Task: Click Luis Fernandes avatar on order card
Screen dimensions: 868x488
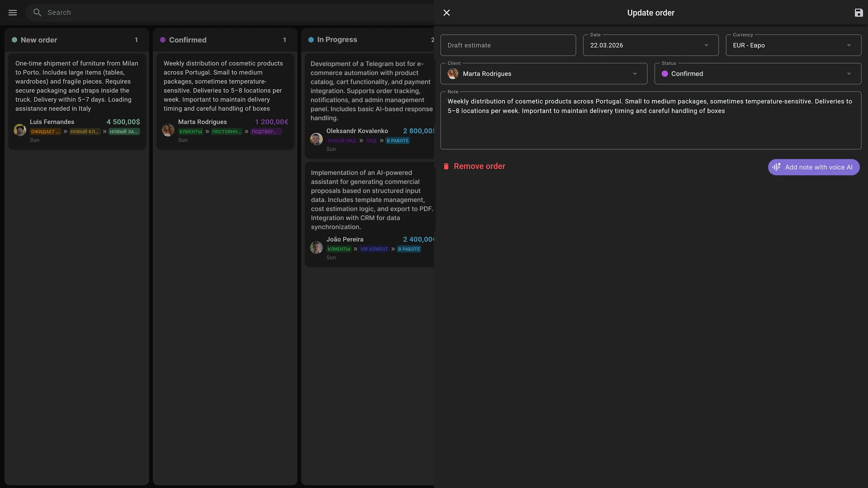Action: (x=20, y=130)
